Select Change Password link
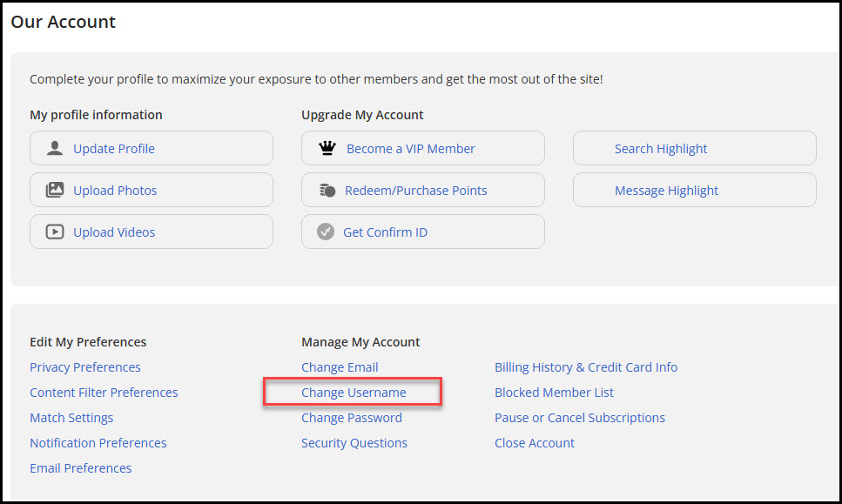 pos(351,418)
